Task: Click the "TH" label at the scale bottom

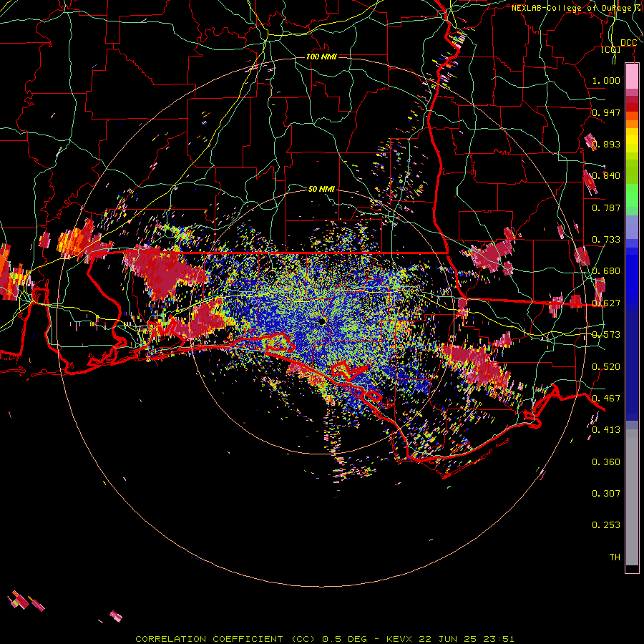Action: [615, 557]
